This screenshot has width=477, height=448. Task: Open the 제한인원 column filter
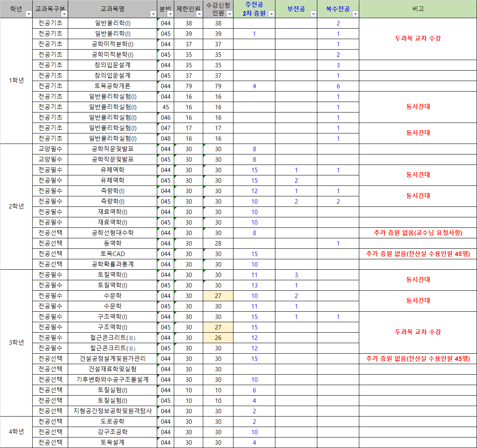pos(199,14)
